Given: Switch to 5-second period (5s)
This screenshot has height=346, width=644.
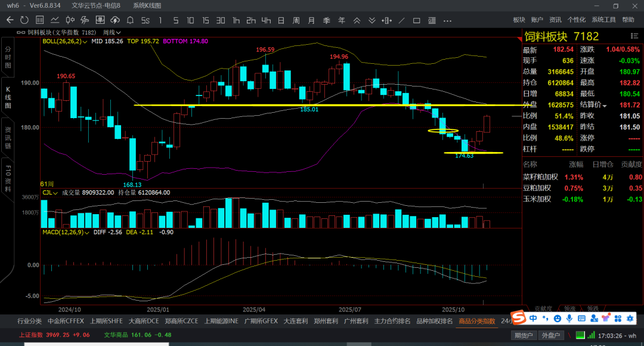Looking at the screenshot, I should pyautogui.click(x=145, y=20).
